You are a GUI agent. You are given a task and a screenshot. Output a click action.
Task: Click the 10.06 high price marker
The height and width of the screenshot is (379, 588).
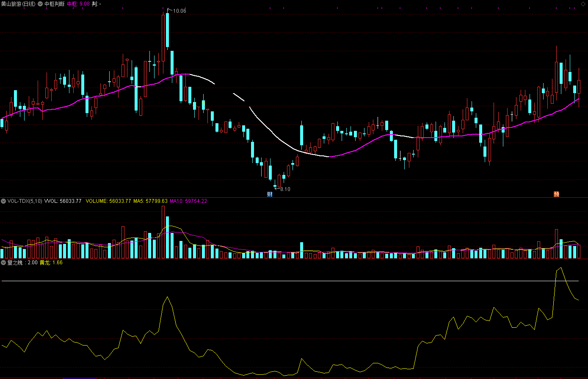coord(179,11)
